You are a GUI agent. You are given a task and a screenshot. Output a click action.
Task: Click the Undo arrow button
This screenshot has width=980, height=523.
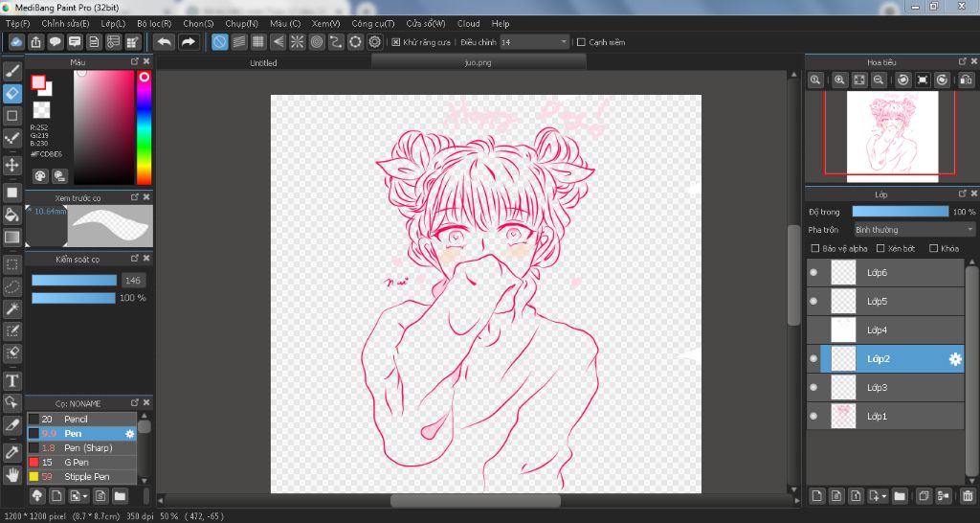pos(165,42)
